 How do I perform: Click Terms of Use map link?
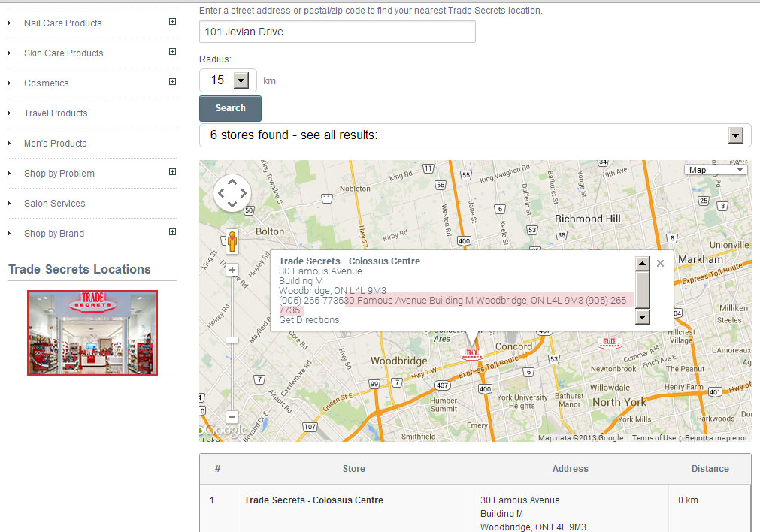point(654,438)
